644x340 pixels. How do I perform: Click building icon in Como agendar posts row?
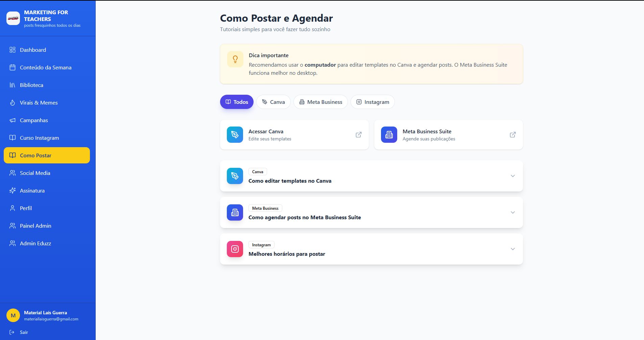[x=235, y=212]
